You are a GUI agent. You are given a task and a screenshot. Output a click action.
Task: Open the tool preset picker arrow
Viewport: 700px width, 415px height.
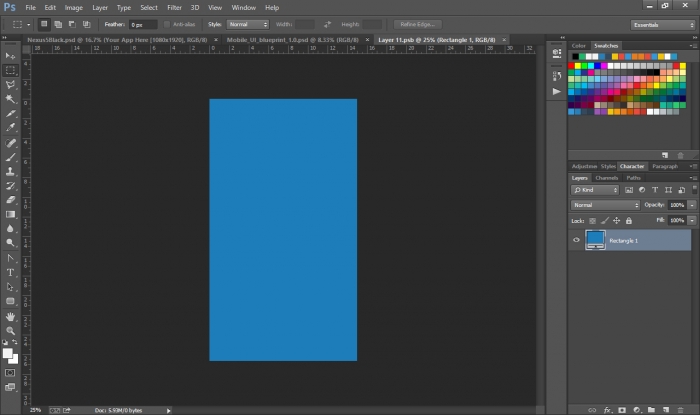(x=29, y=25)
